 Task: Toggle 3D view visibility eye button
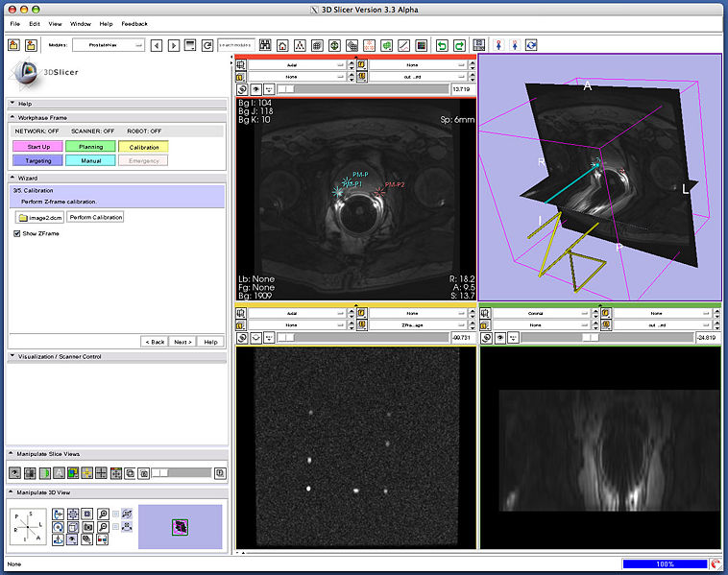click(72, 539)
